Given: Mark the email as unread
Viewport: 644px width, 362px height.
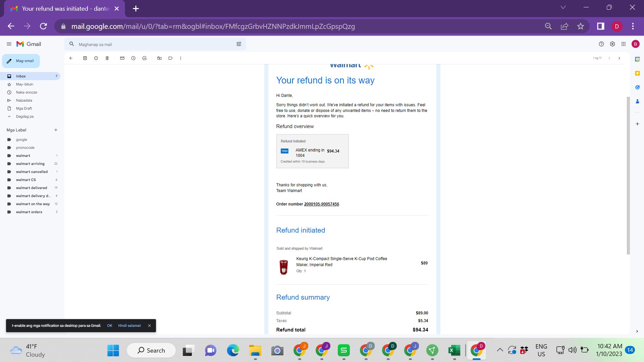Looking at the screenshot, I should point(122,58).
